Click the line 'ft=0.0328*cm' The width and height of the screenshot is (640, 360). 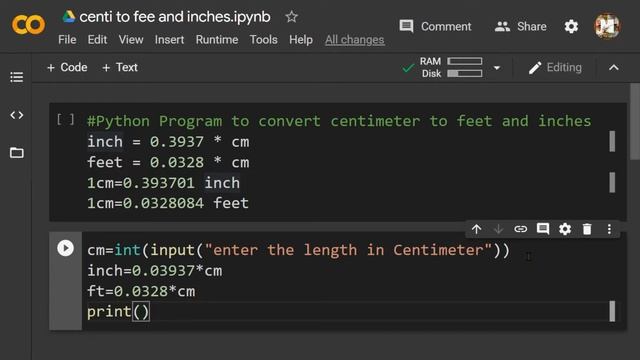tap(141, 291)
